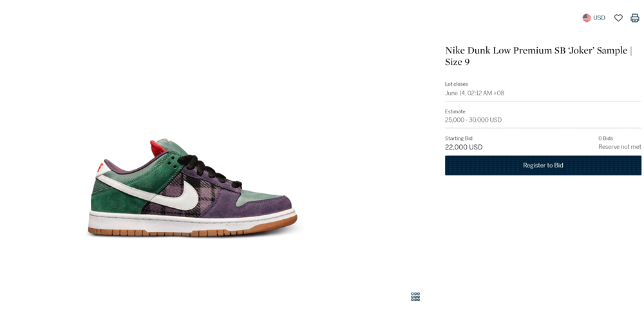This screenshot has width=644, height=319.
Task: Select the 25,000 - 30,000 USD estimate
Action: tap(473, 120)
